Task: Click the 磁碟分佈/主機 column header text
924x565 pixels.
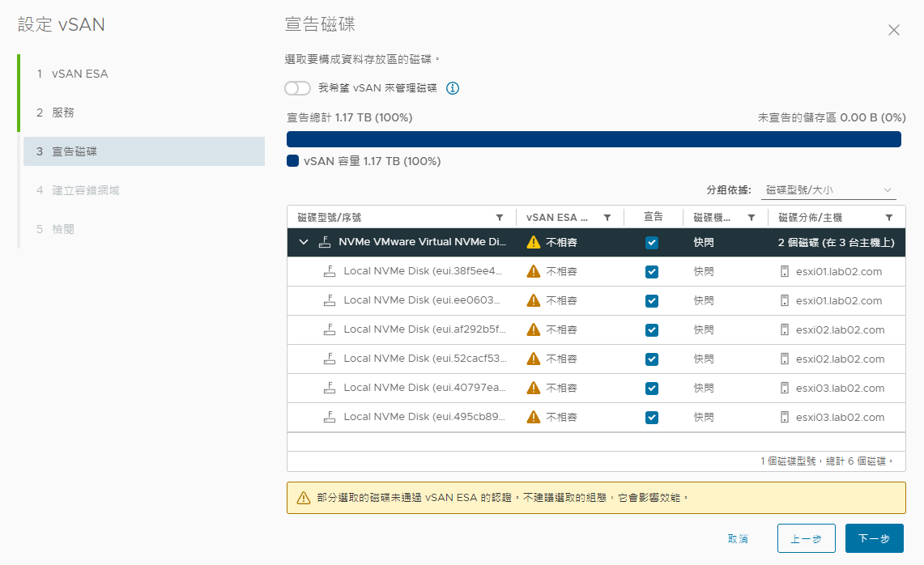Action: pos(811,218)
